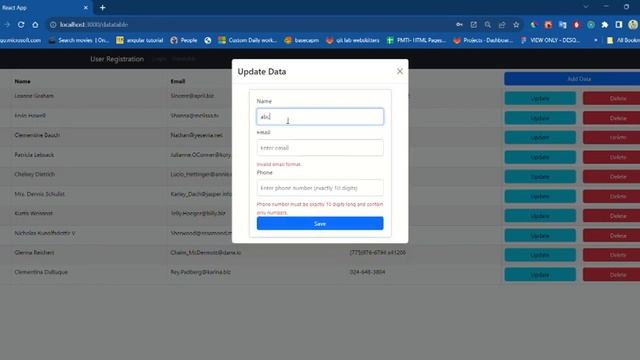Screen dimensions: 640x360
Task: Open the Chrome profile avatar
Action: [x=633, y=24]
